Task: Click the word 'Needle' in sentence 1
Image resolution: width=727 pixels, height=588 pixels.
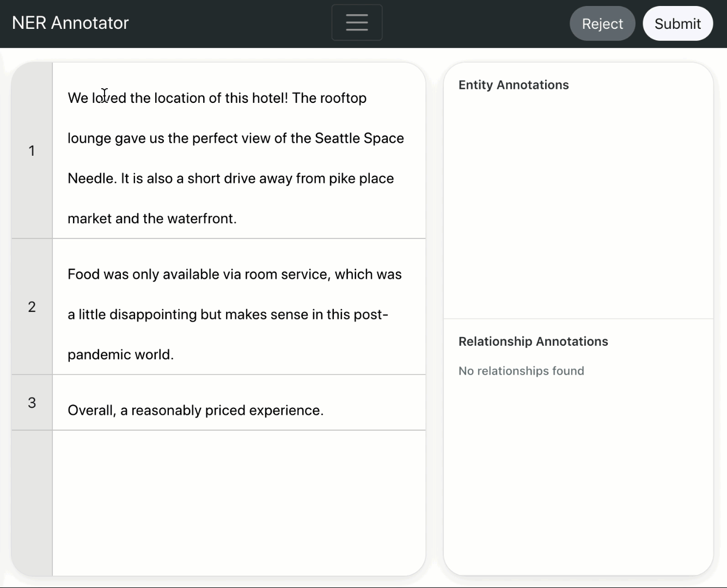Action: pos(88,178)
